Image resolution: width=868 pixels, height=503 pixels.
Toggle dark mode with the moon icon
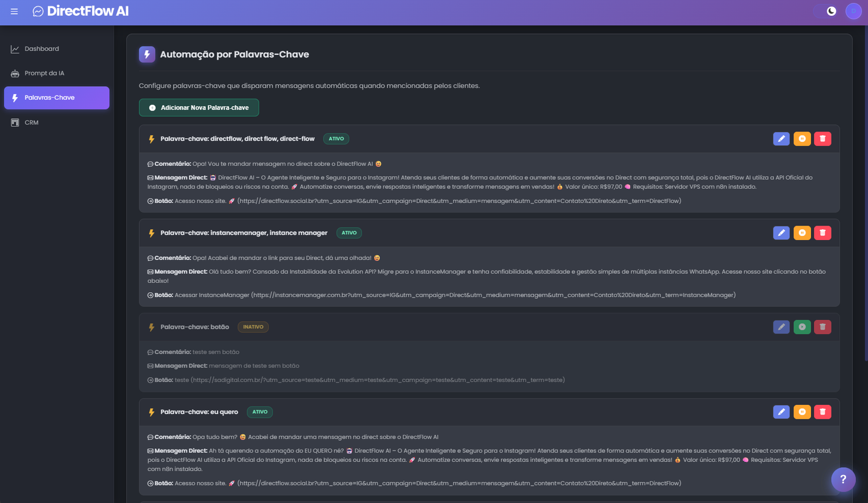(831, 11)
